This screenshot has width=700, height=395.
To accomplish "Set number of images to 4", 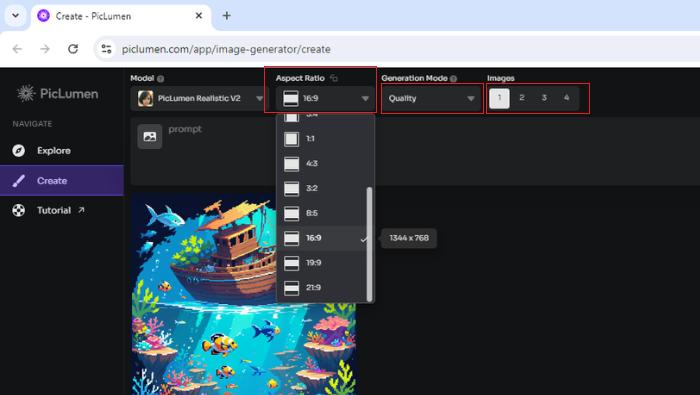I will coord(566,98).
